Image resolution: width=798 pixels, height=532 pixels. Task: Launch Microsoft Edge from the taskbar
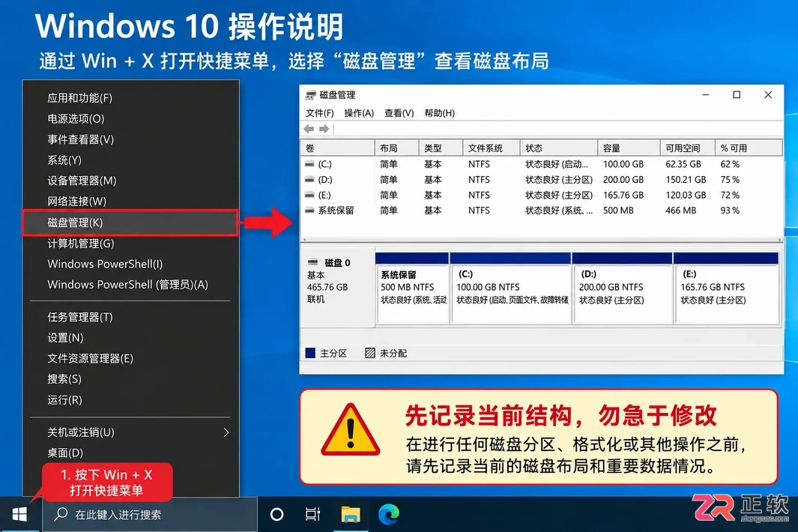(389, 515)
